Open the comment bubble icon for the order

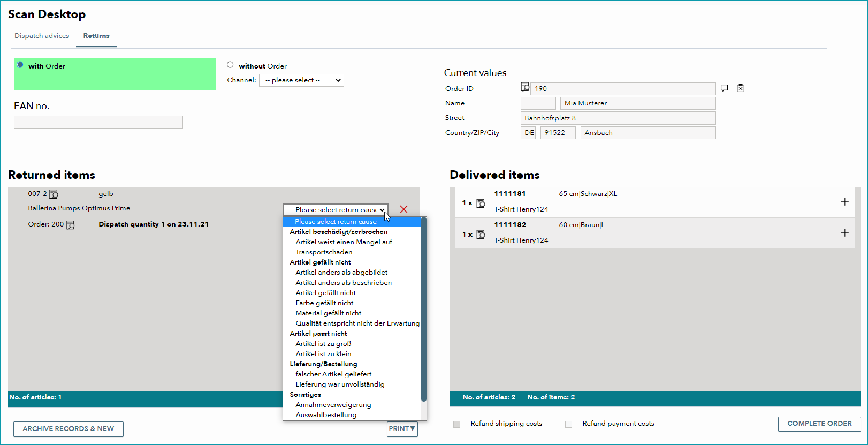(724, 88)
